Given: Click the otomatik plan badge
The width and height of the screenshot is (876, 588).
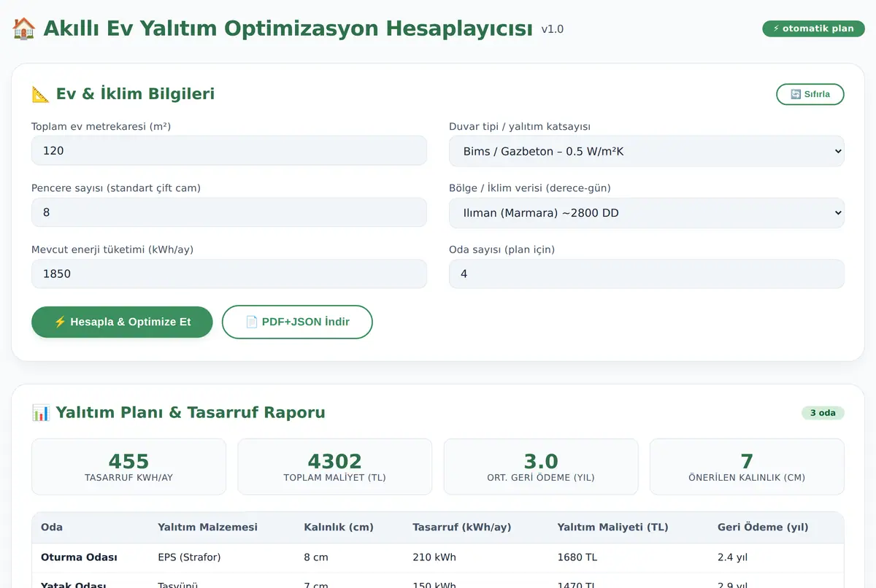Looking at the screenshot, I should [x=813, y=28].
